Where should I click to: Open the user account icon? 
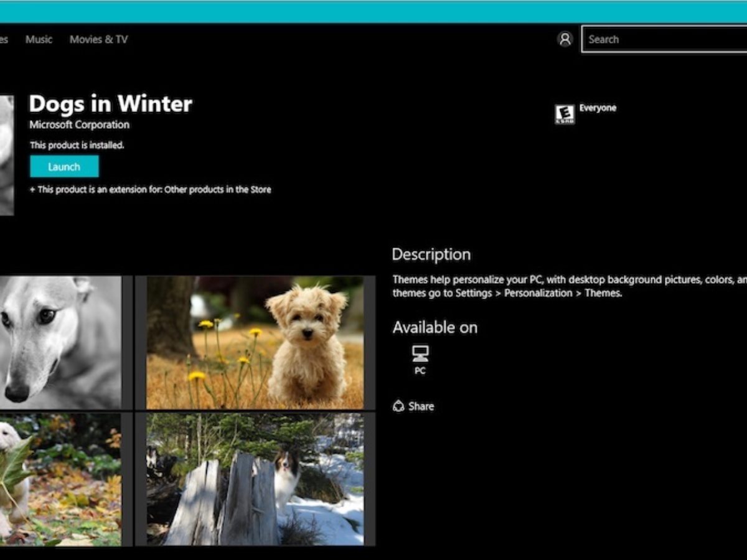point(565,39)
